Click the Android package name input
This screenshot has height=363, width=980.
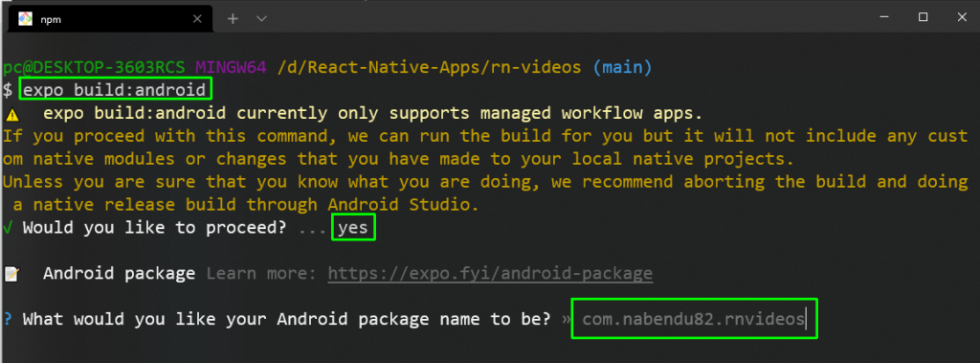[694, 319]
